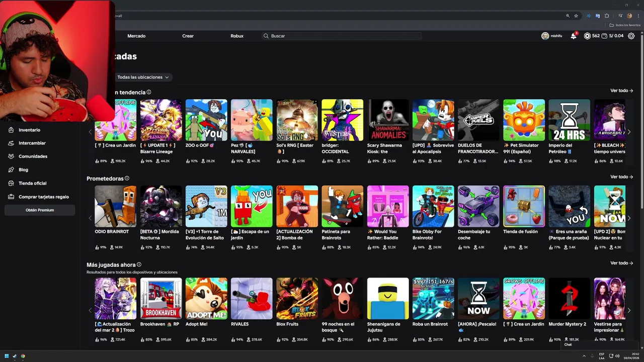Viewport: 644px width, 362px height.
Task: Open the Murder Mystery 2 thumbnail
Action: pyautogui.click(x=570, y=298)
